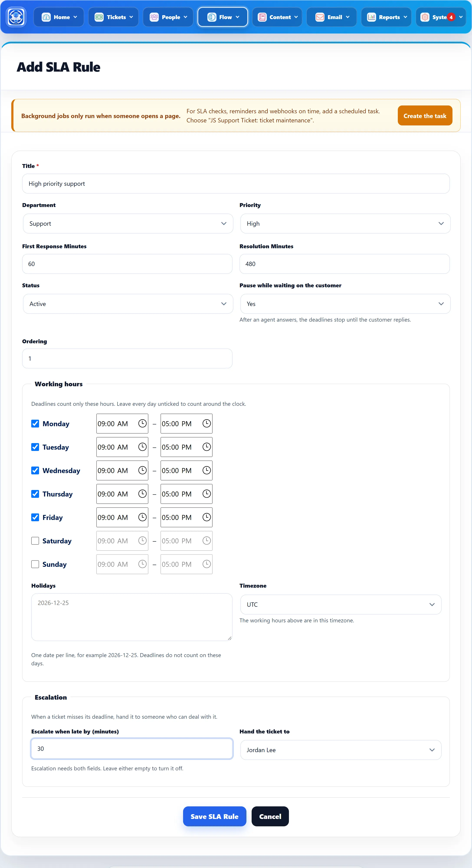Open Thursday start time clock picker
This screenshot has width=472, height=868.
click(143, 494)
